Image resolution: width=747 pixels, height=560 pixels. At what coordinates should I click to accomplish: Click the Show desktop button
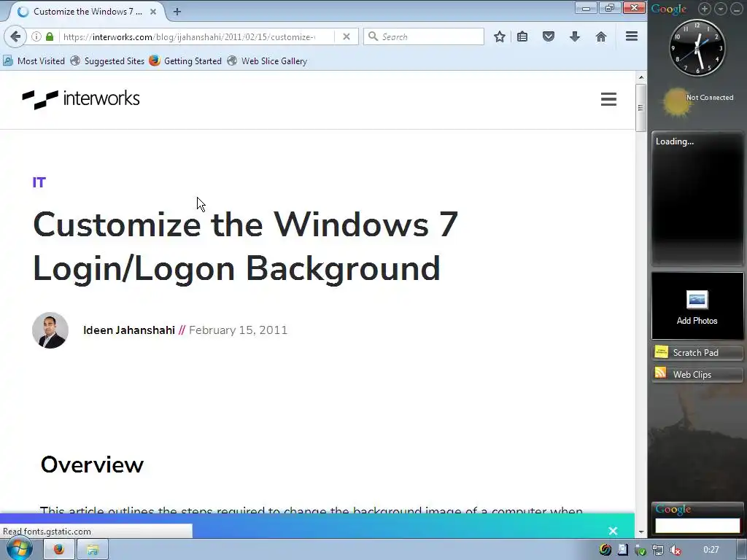[x=742, y=550]
